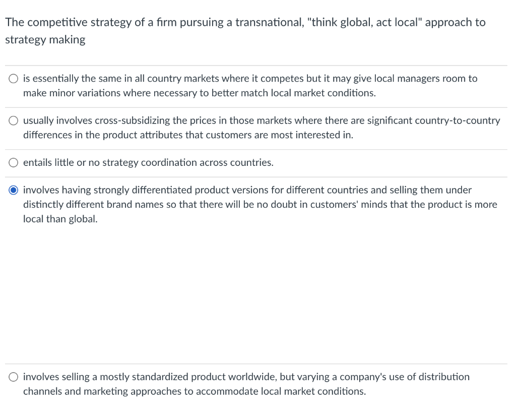Click the words "local market conditions" in final answer
The width and height of the screenshot is (516, 420).
coord(312,391)
